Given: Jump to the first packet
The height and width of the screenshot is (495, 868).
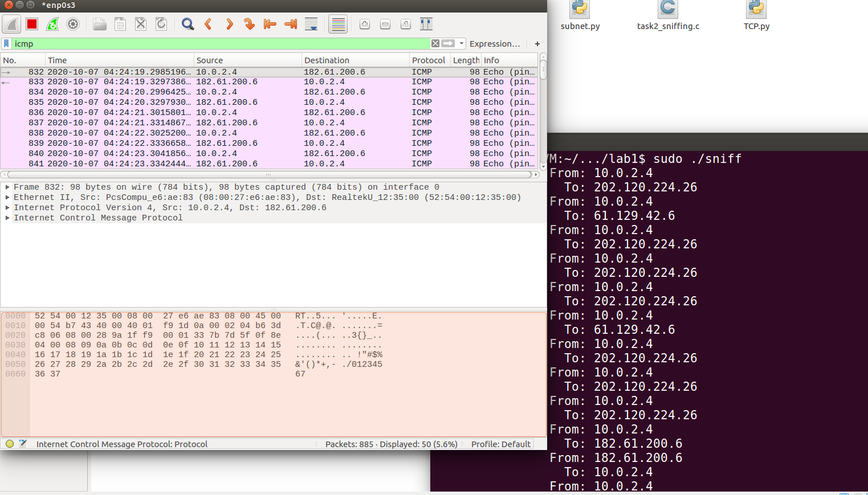Looking at the screenshot, I should [270, 24].
